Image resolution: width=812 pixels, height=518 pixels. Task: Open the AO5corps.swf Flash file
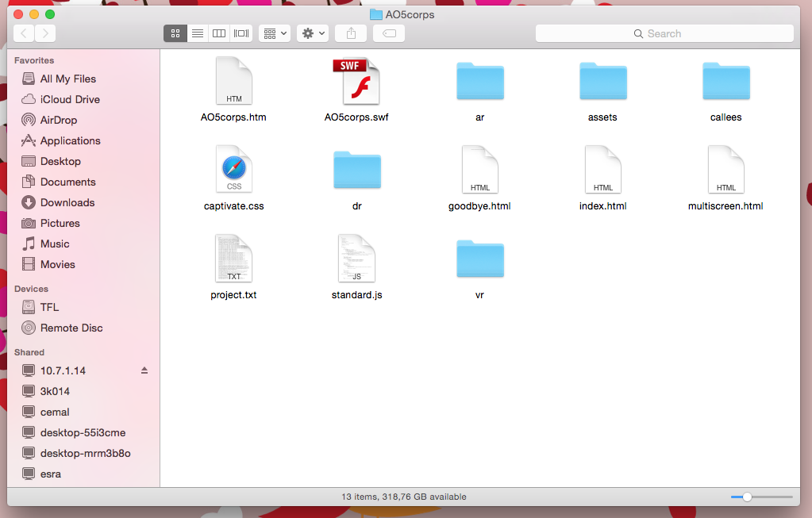[356, 82]
